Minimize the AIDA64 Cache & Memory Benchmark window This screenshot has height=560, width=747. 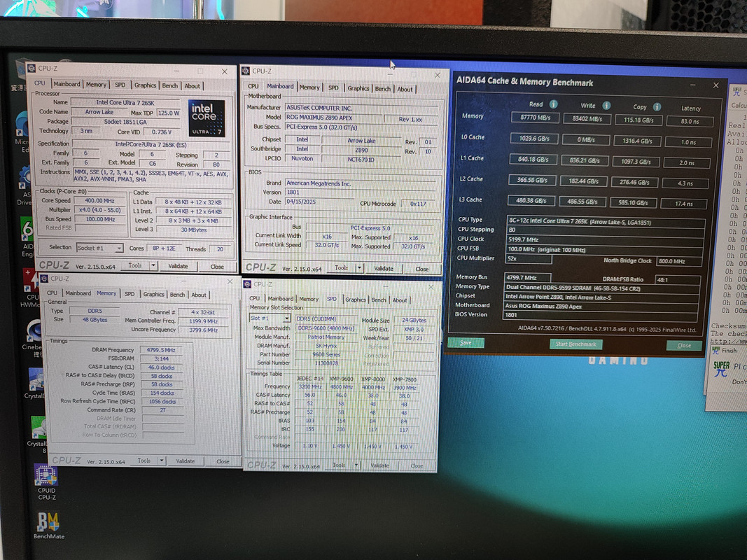coord(692,85)
